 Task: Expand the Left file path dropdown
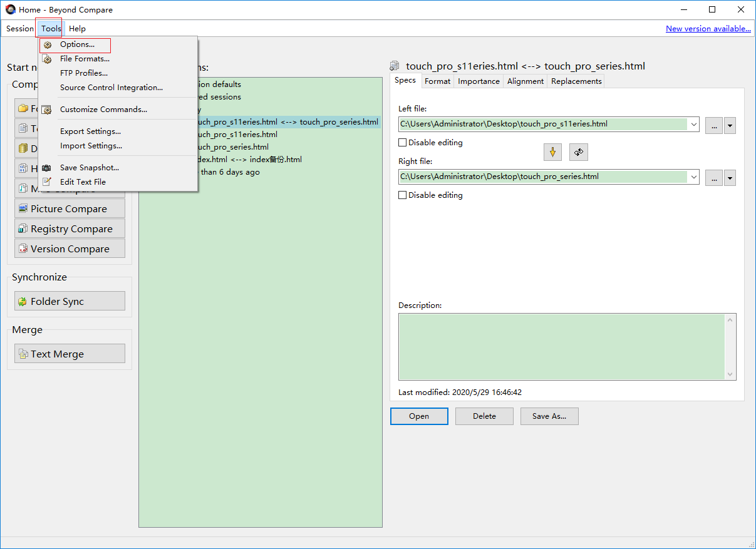(x=693, y=124)
